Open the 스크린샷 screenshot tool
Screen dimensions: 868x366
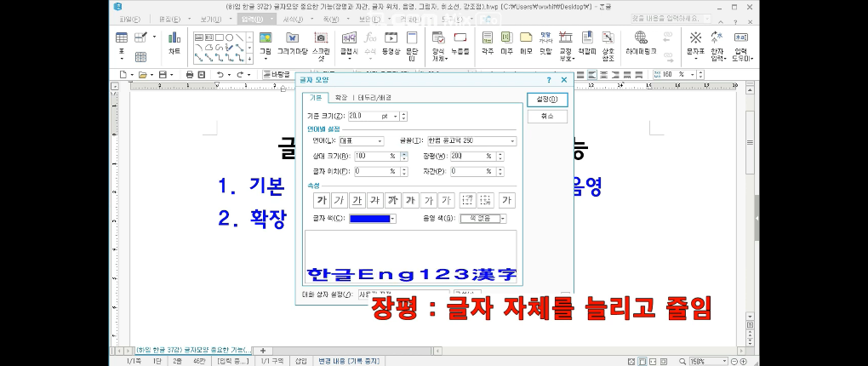[x=321, y=43]
